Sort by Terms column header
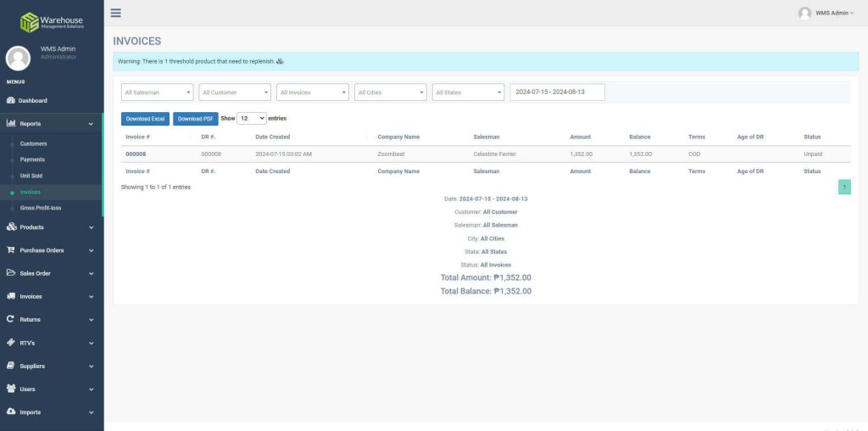 pos(697,137)
